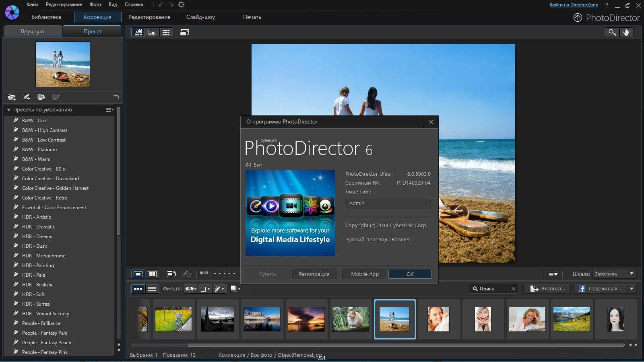Click the Digital Media Lifestyle banner
Viewport: 644px width, 362px height.
(x=290, y=213)
